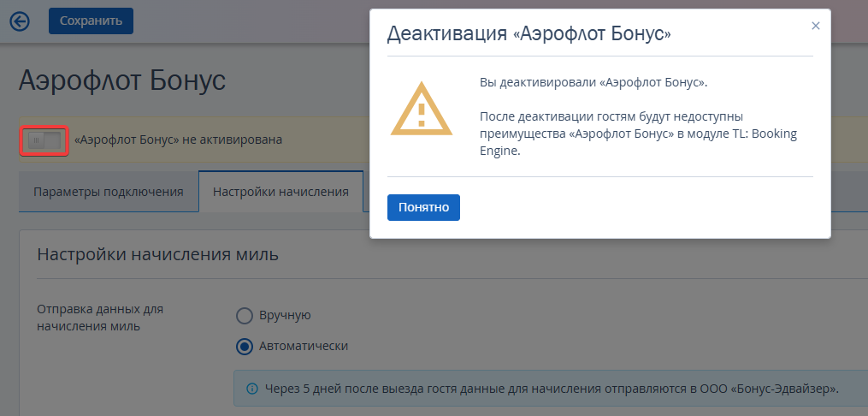Click the warning triangle icon in dialog

(x=422, y=109)
